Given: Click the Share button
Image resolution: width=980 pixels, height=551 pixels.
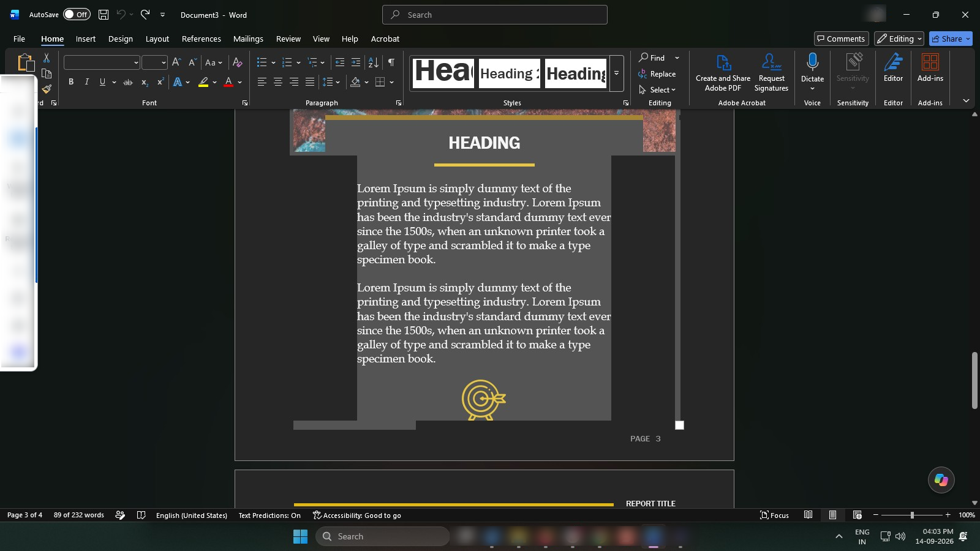Looking at the screenshot, I should 951,39.
